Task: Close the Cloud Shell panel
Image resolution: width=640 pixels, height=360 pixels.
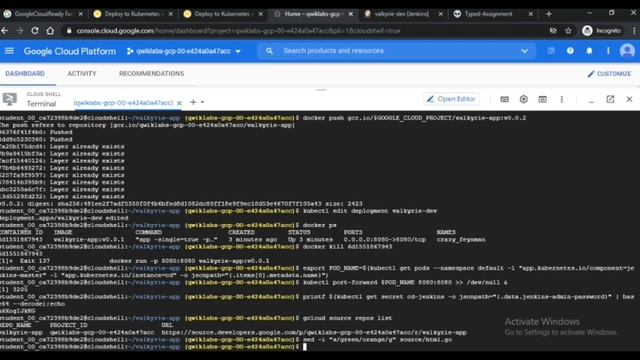Action: (629, 99)
